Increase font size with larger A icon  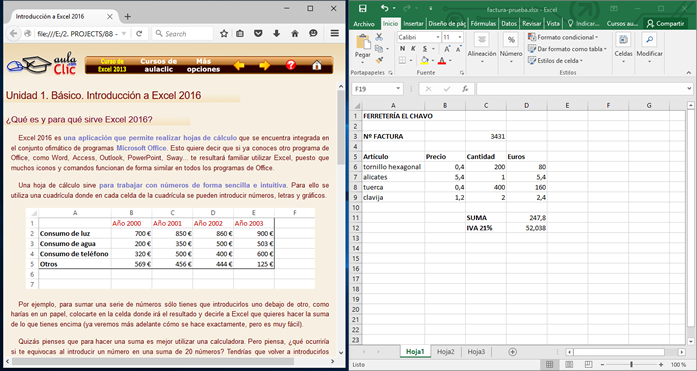[x=447, y=49]
